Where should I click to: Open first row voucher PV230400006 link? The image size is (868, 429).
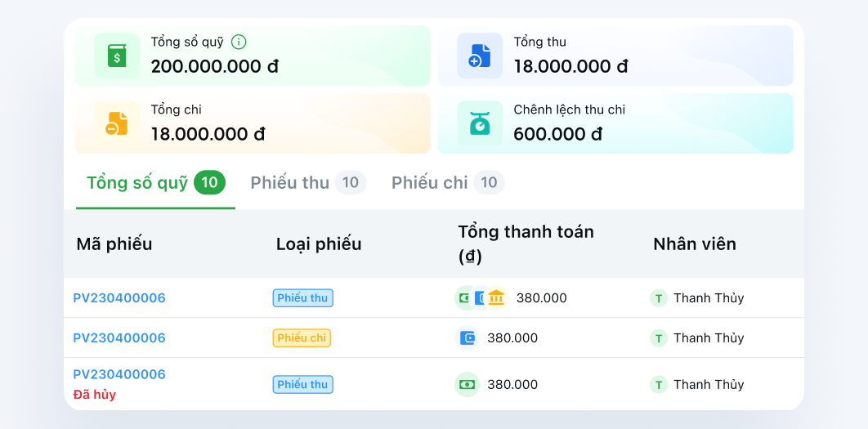click(119, 298)
